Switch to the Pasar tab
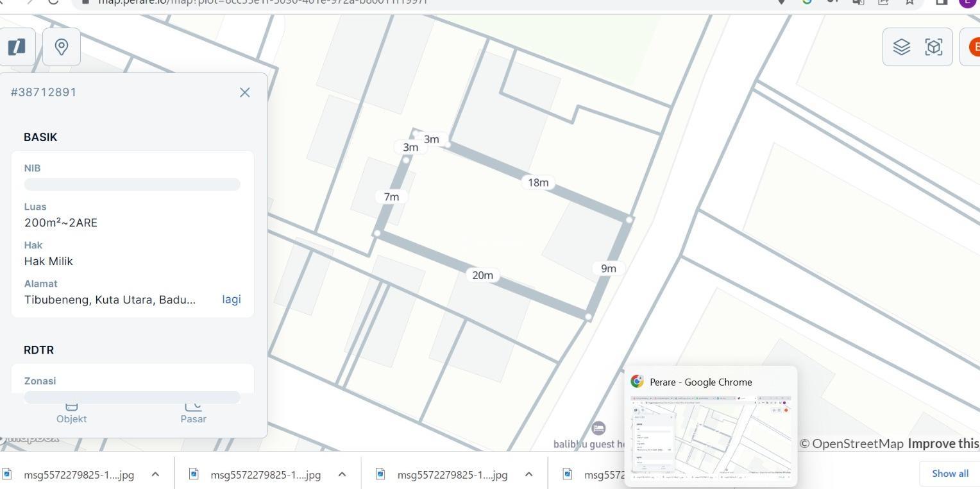This screenshot has height=489, width=980. pyautogui.click(x=193, y=413)
